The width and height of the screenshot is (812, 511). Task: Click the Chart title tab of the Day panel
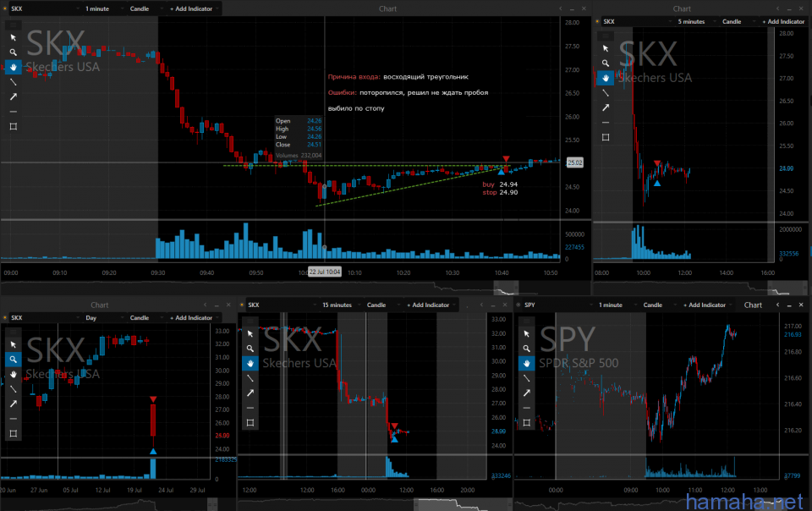pyautogui.click(x=101, y=305)
